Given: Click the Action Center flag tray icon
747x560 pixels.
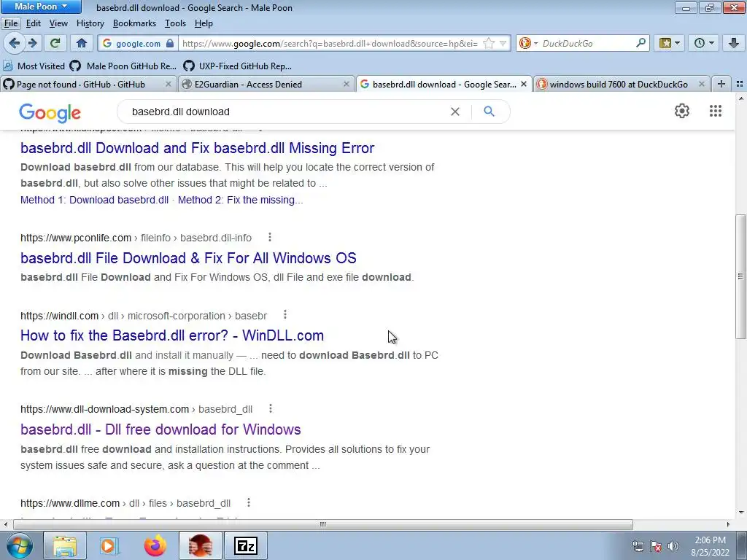Looking at the screenshot, I should tap(656, 546).
